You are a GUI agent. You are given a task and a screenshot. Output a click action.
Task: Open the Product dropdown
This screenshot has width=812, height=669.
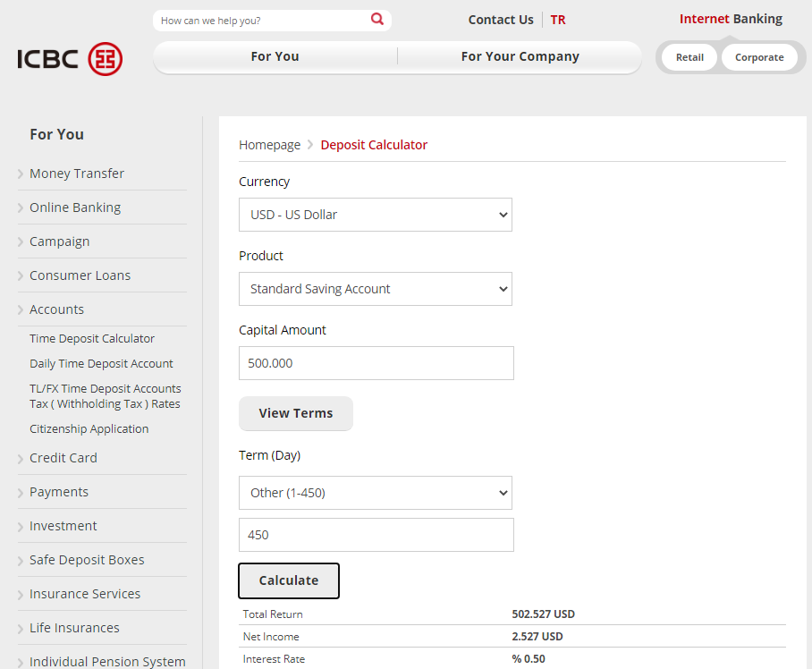375,289
